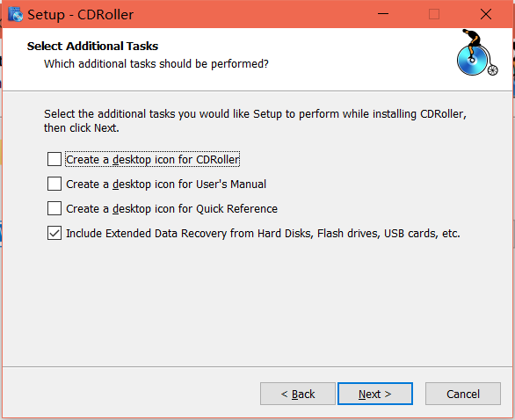Close the CDRoller Setup window

(x=486, y=14)
